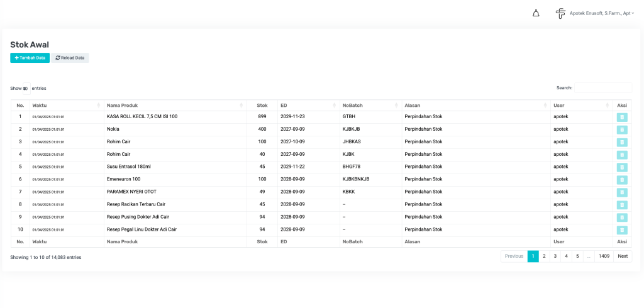Image resolution: width=644 pixels, height=308 pixels.
Task: Expand Apotek Enusoft user account menu
Action: (601, 13)
